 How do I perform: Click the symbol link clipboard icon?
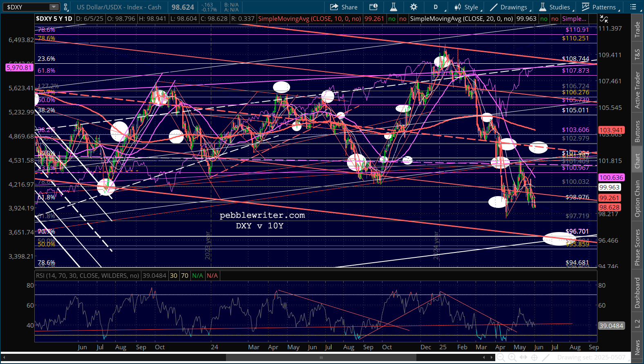[65, 7]
